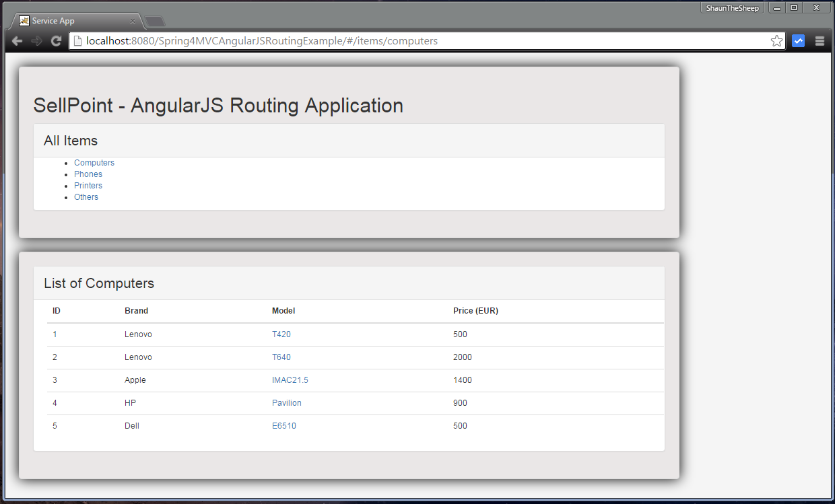Open the Phones category link
Image resolution: width=835 pixels, height=504 pixels.
(x=88, y=174)
